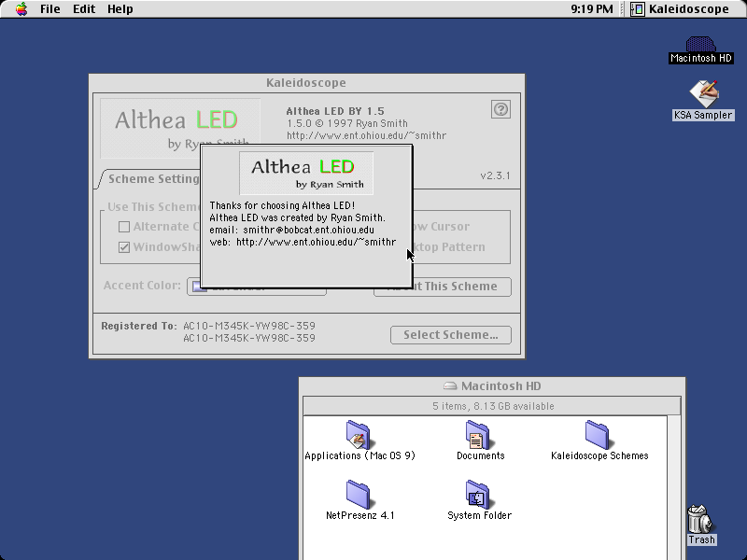Select the KSA Sampler desktop icon
The image size is (747, 560).
703,101
